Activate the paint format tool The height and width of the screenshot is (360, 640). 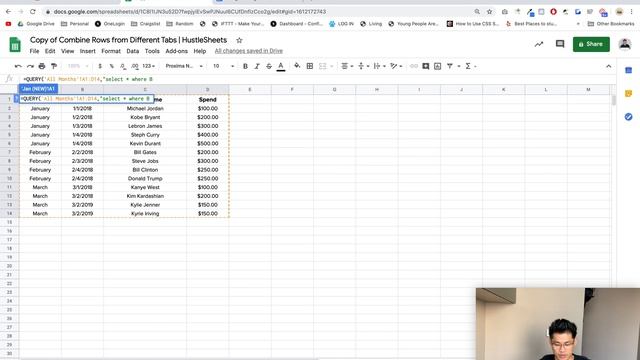click(53, 66)
